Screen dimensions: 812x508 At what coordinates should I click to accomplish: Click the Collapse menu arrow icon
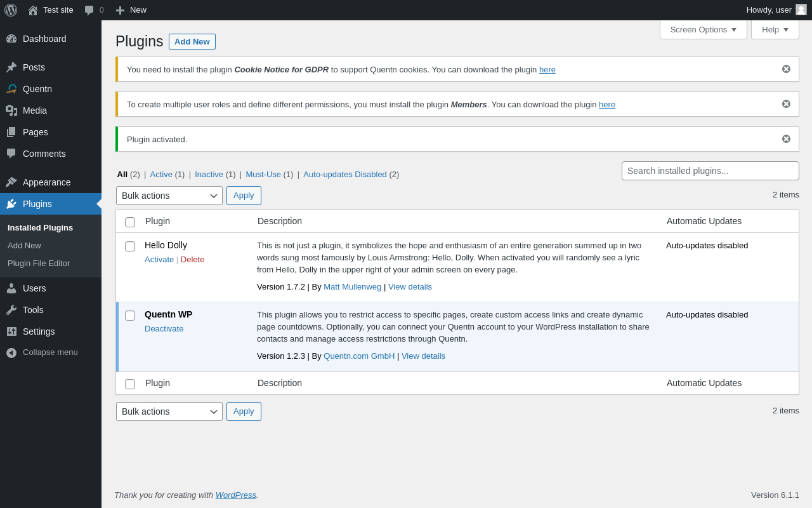tap(11, 352)
